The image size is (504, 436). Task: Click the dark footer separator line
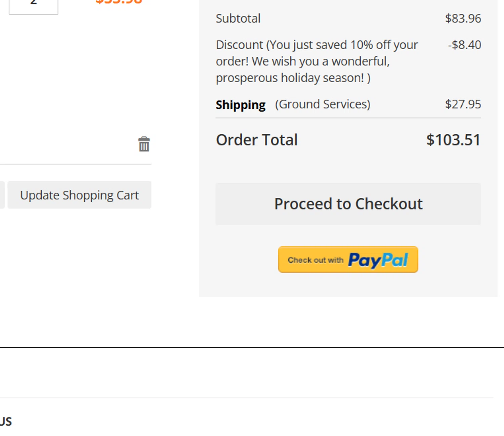tap(252, 347)
